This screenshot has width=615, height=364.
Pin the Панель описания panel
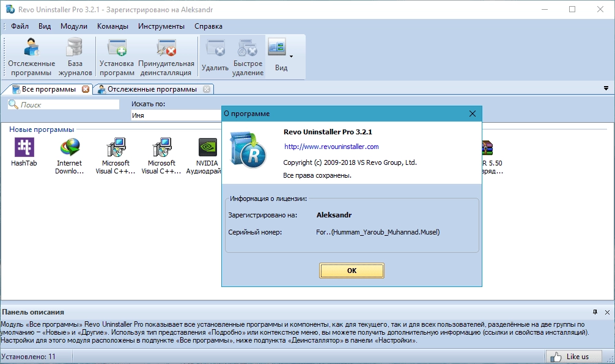pos(595,312)
